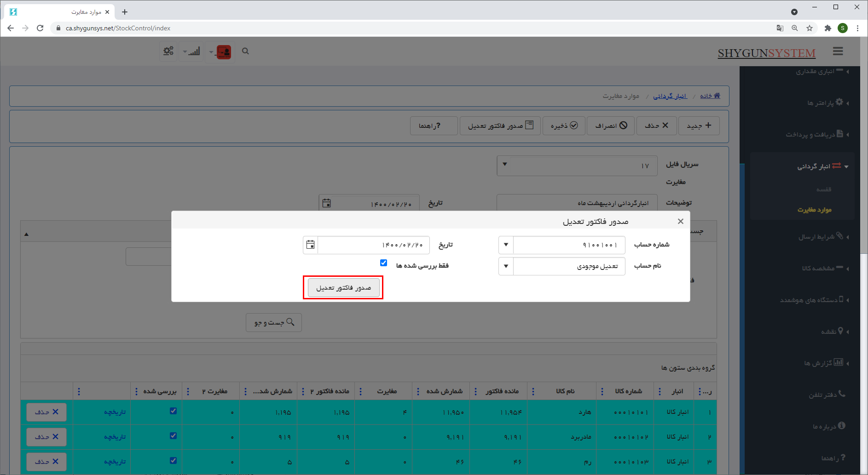
Task: Select موارد مغایرت in the sidebar
Action: pyautogui.click(x=814, y=210)
